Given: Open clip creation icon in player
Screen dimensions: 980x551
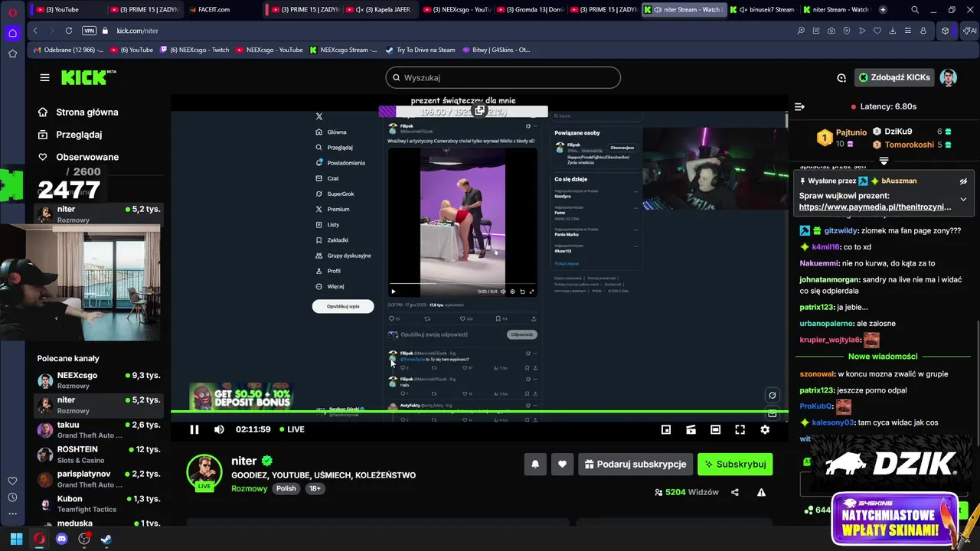Looking at the screenshot, I should [x=691, y=429].
